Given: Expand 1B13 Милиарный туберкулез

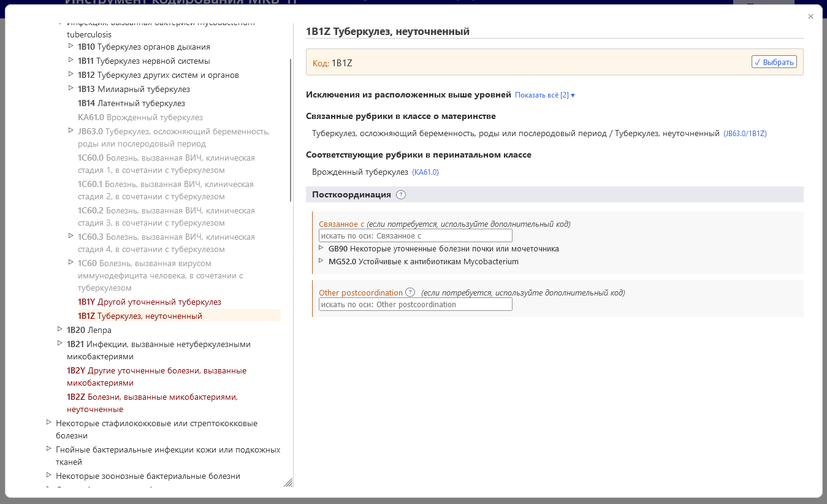Looking at the screenshot, I should pos(71,88).
